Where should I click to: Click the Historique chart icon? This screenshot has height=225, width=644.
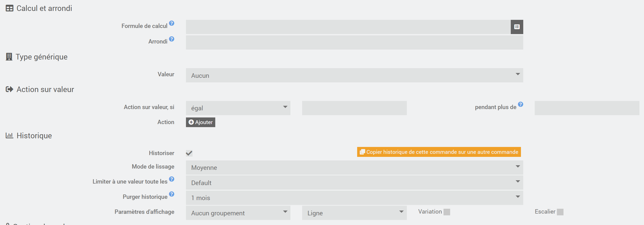click(x=9, y=136)
